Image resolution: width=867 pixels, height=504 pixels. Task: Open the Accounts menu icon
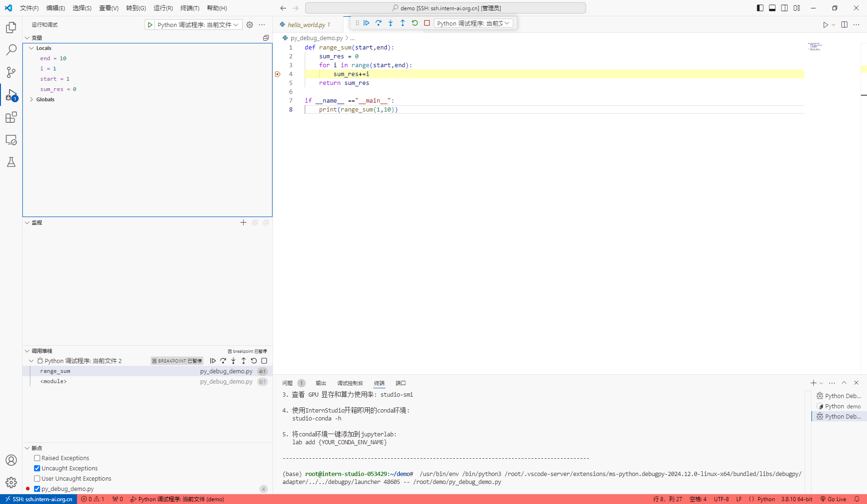click(x=11, y=460)
